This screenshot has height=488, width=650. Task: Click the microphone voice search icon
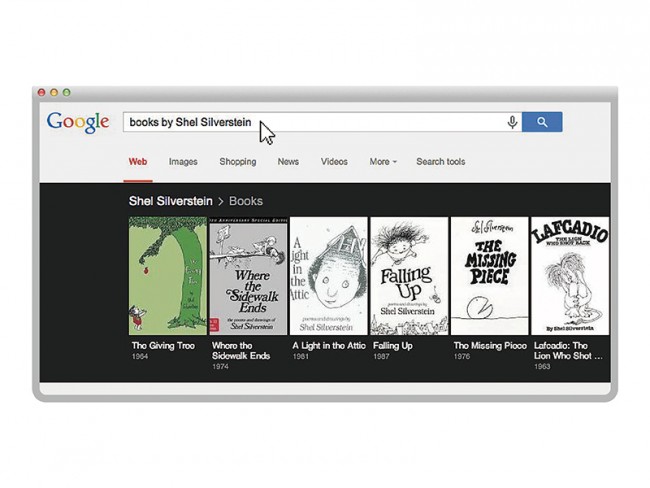pos(512,122)
